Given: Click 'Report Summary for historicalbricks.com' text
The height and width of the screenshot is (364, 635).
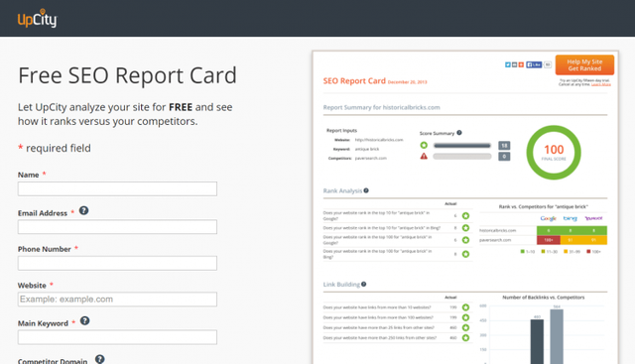Looking at the screenshot, I should tap(381, 107).
